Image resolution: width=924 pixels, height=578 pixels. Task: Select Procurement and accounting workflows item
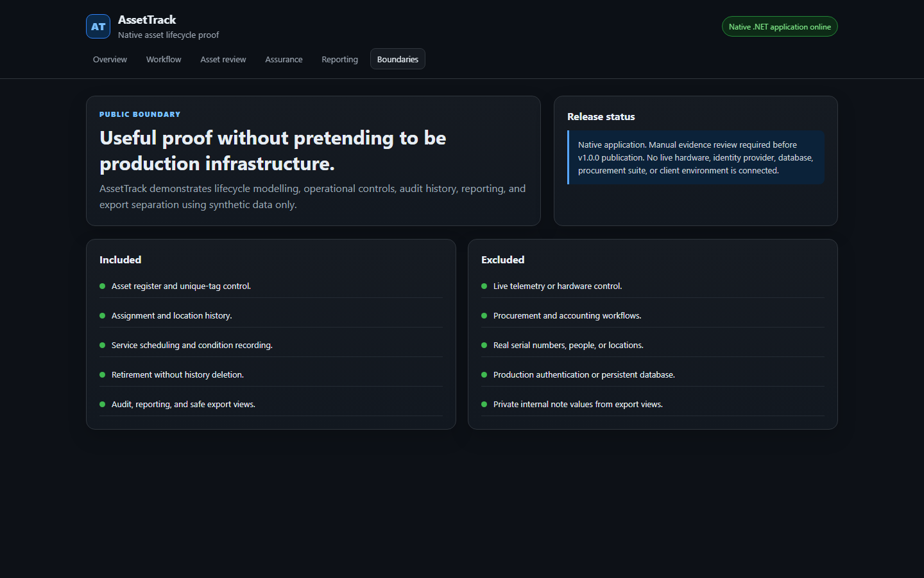653,315
